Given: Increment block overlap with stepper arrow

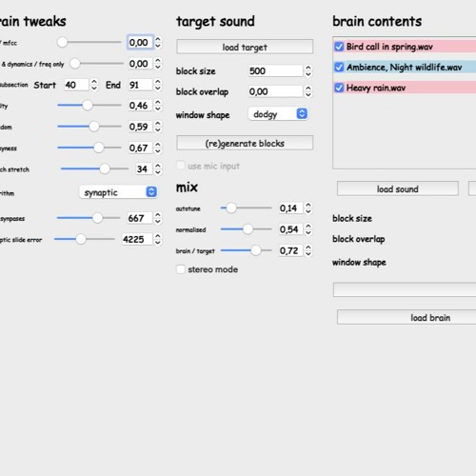Looking at the screenshot, I should pyautogui.click(x=308, y=89).
